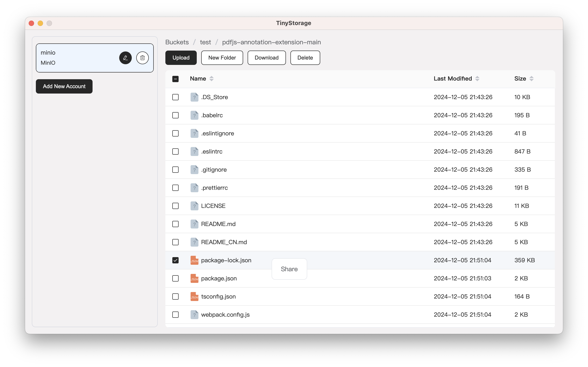The height and width of the screenshot is (367, 588).
Task: Sort files using the Size column arrows
Action: (531, 79)
